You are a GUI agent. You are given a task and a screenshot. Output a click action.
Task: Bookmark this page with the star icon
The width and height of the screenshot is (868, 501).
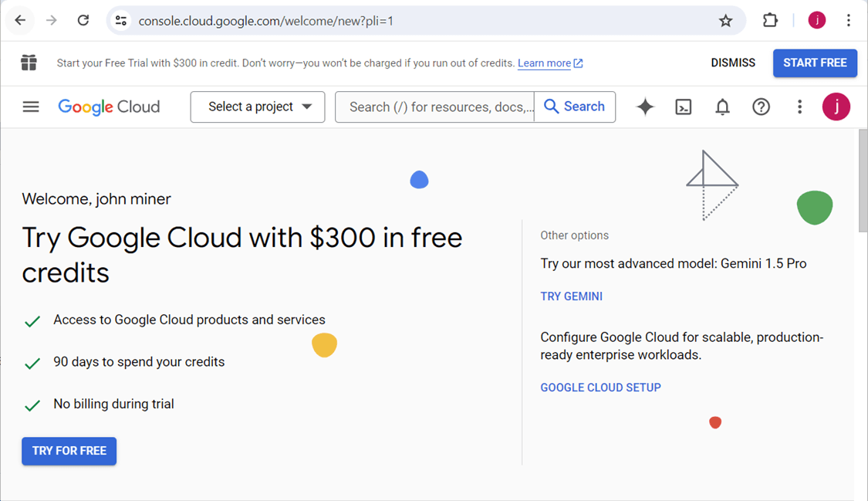(725, 21)
